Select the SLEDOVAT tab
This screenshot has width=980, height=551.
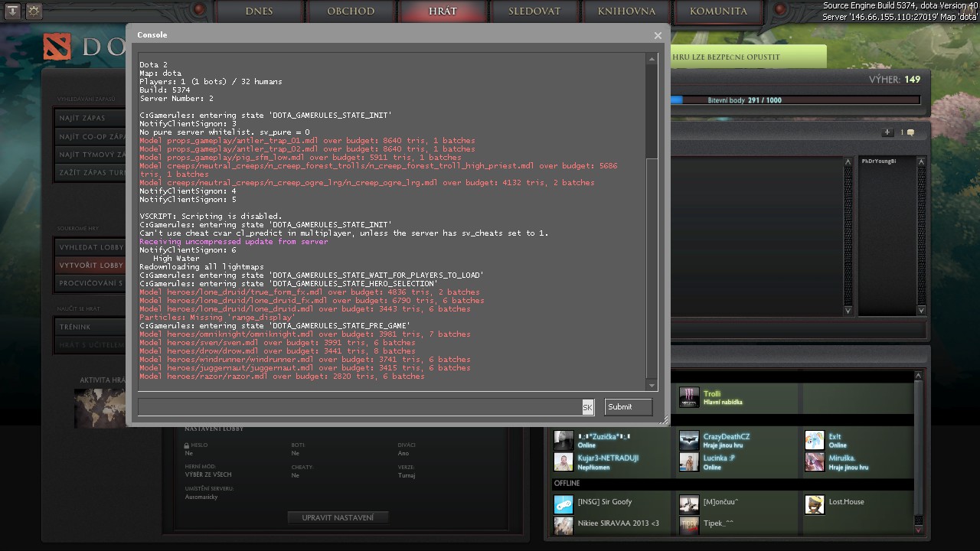[x=534, y=11]
